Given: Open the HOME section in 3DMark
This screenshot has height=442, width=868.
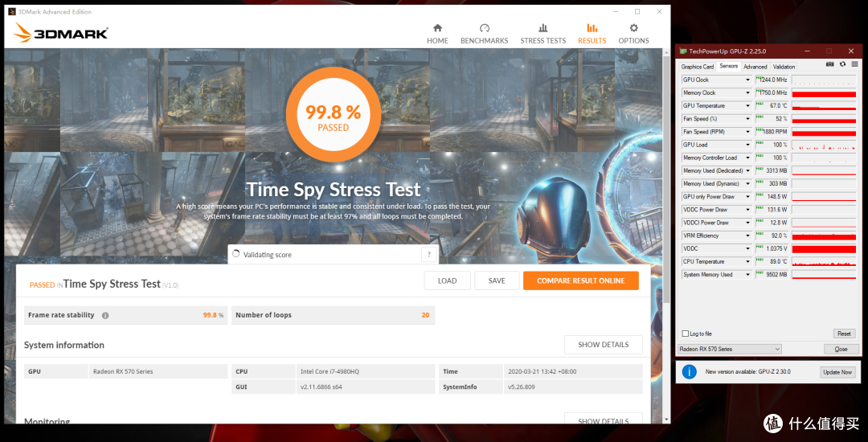Looking at the screenshot, I should pos(437,34).
